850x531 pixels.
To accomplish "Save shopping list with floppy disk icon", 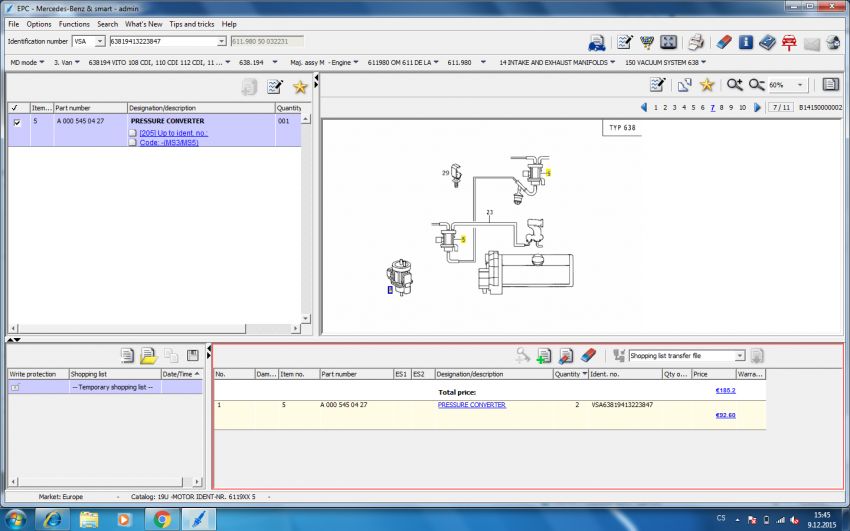I will (x=192, y=355).
